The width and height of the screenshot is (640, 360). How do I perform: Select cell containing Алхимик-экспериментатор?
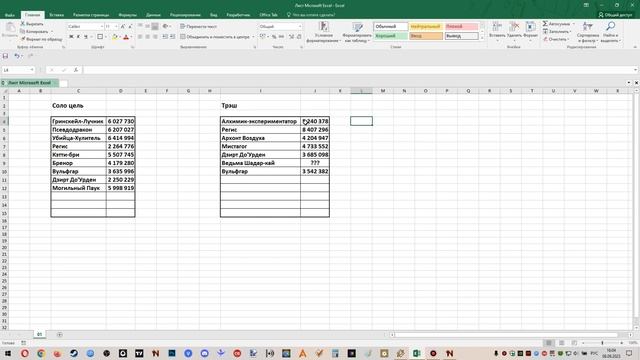[x=260, y=121]
